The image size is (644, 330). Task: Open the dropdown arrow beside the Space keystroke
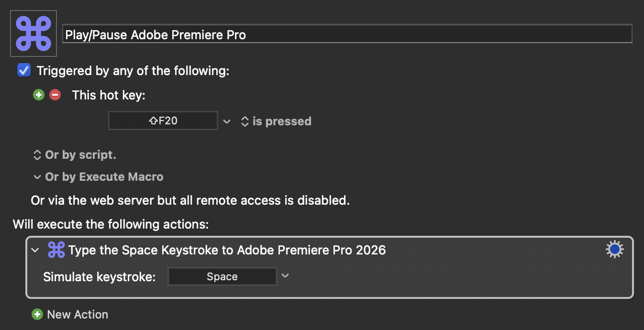(285, 276)
